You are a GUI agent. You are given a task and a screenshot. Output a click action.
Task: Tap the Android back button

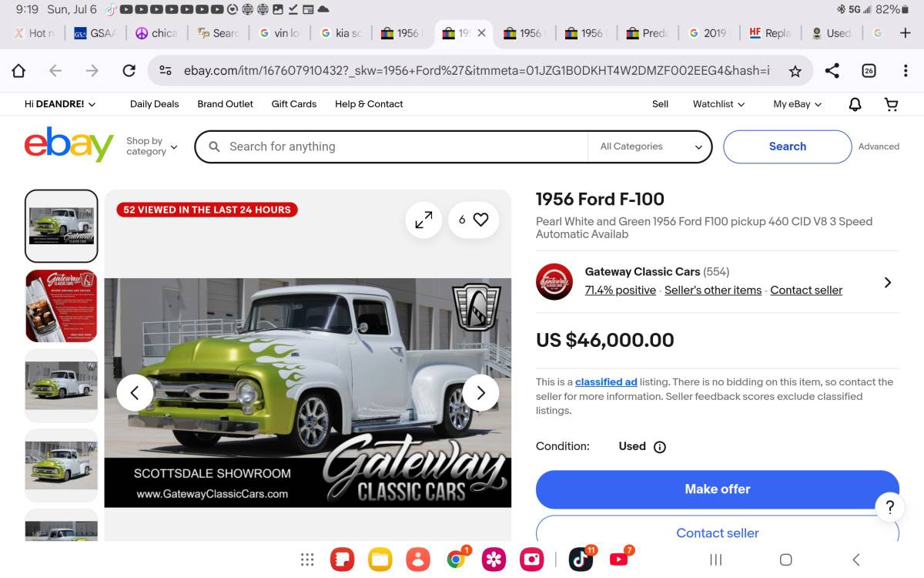(x=855, y=560)
